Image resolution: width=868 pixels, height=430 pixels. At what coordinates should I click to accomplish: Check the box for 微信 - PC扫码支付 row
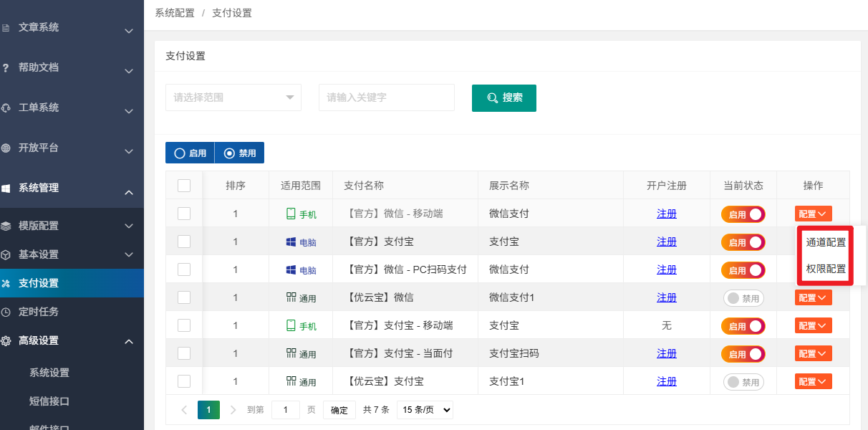click(x=184, y=269)
